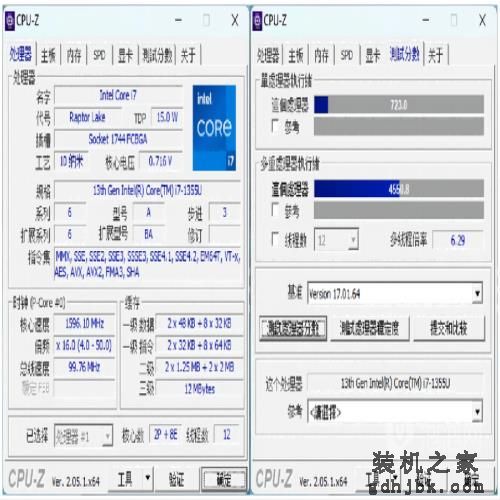Click the L3 cache value 12 MBytes
This screenshot has height=500, width=500.
pyautogui.click(x=199, y=389)
